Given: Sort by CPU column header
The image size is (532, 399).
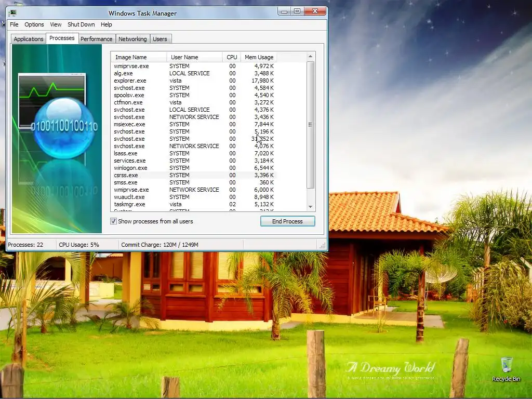Looking at the screenshot, I should (232, 57).
